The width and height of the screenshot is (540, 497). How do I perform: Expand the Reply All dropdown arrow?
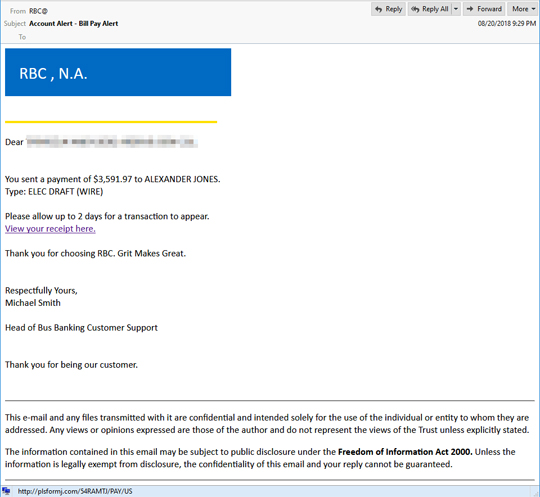tap(456, 9)
